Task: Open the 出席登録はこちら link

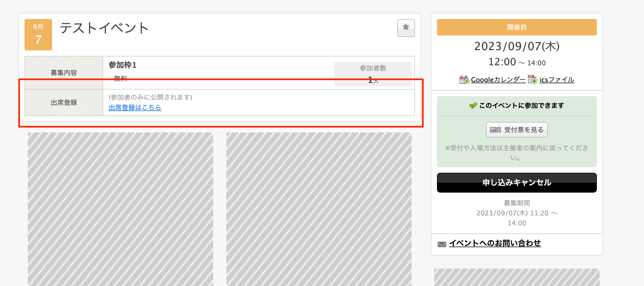Action: tap(135, 108)
